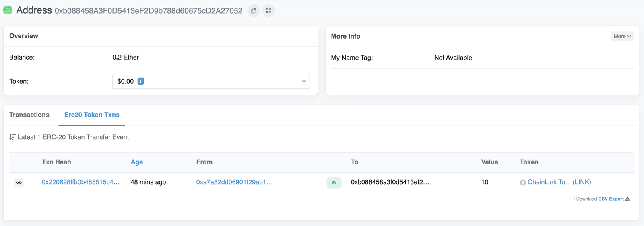Select the Erc20 Token Txns tab

92,115
